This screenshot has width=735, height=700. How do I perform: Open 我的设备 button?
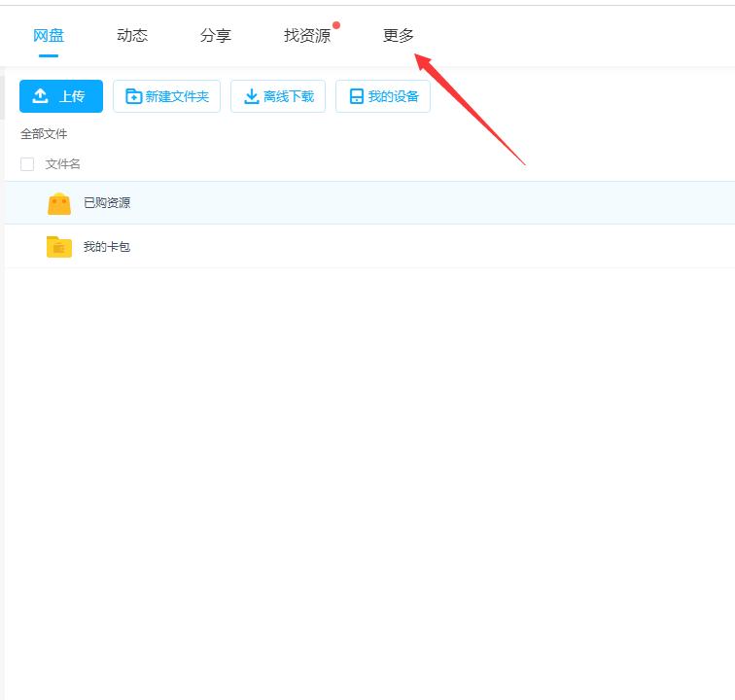pyautogui.click(x=383, y=96)
